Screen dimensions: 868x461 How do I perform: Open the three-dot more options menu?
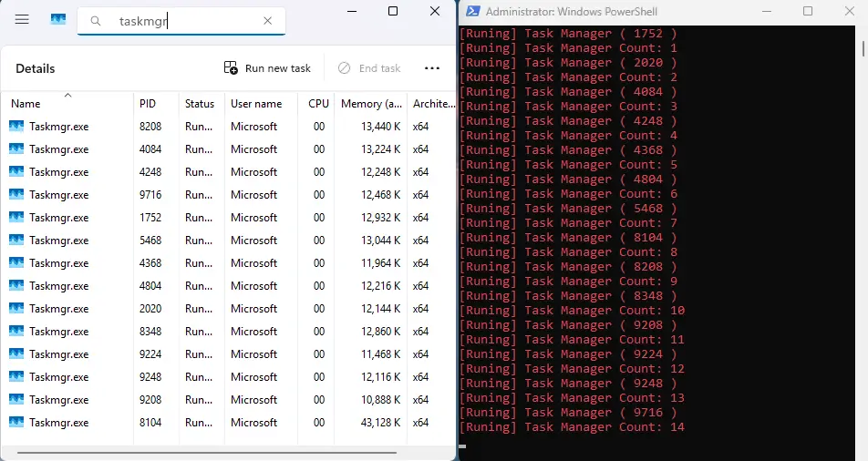click(432, 68)
